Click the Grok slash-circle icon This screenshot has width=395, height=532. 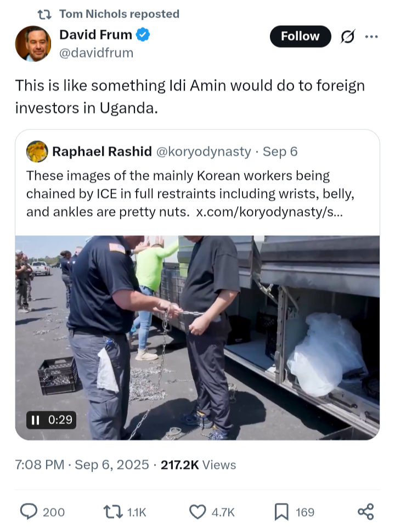(347, 37)
